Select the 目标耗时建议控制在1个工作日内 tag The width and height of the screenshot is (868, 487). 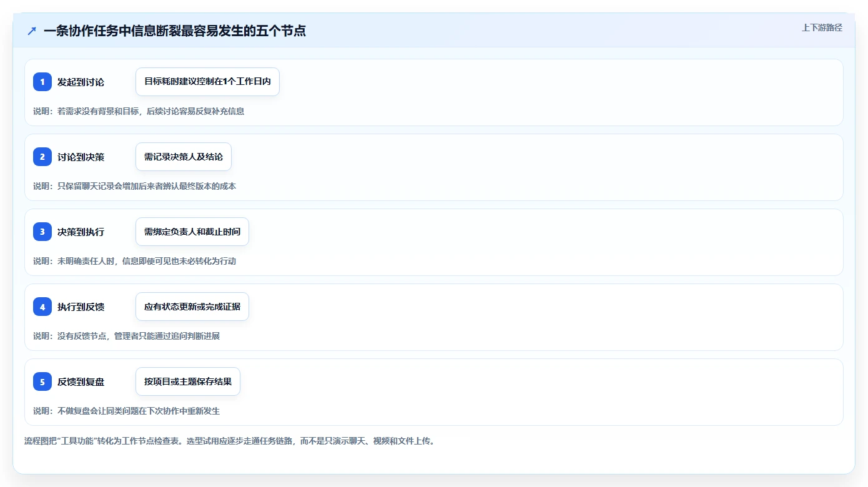207,82
